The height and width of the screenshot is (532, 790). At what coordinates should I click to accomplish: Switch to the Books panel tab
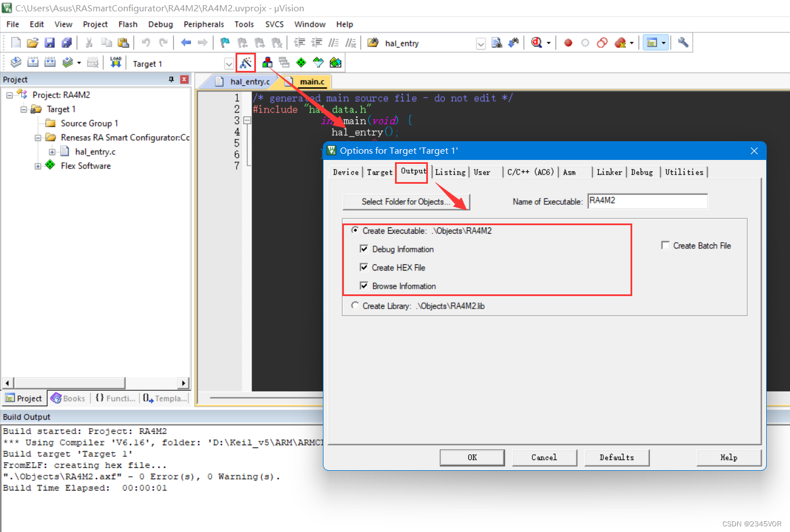[68, 398]
